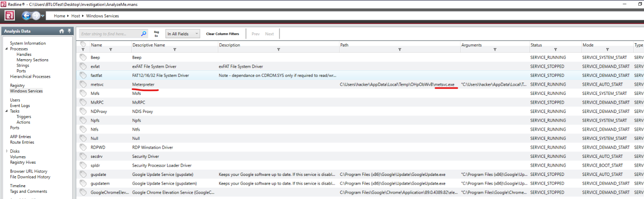Go back with the blue arrow
This screenshot has width=644, height=199.
[26, 16]
